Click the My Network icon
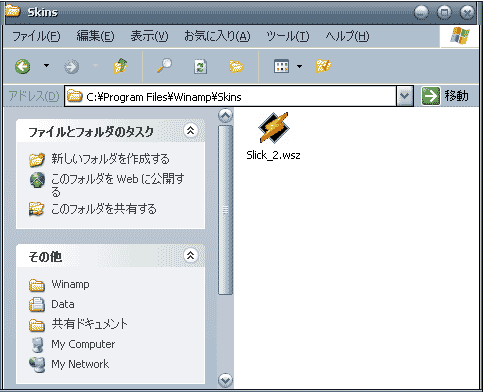484x392 pixels. pos(37,365)
